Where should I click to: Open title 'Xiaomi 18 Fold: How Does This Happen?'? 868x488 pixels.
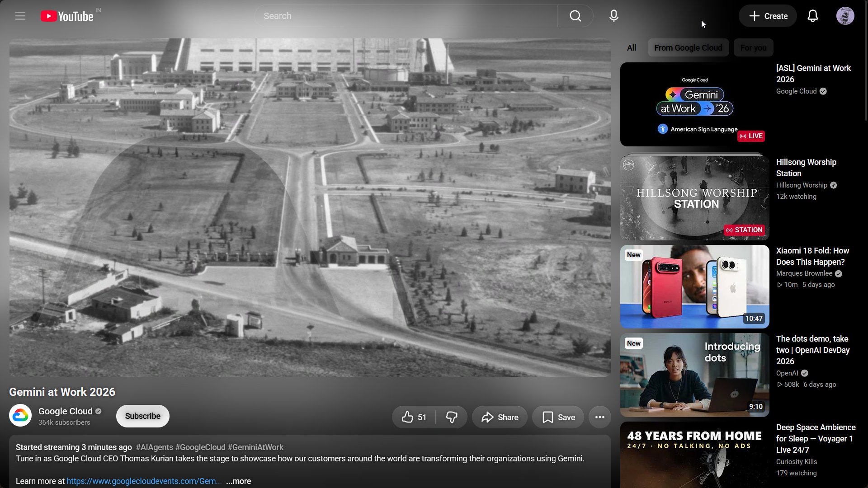point(812,256)
